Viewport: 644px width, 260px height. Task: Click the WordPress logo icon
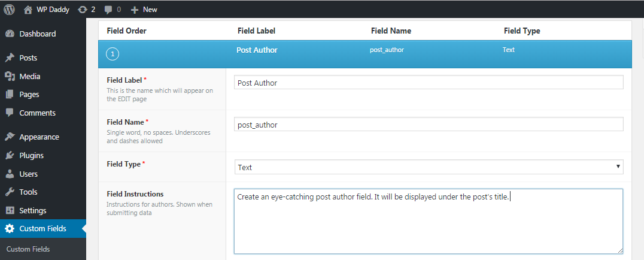(x=10, y=10)
